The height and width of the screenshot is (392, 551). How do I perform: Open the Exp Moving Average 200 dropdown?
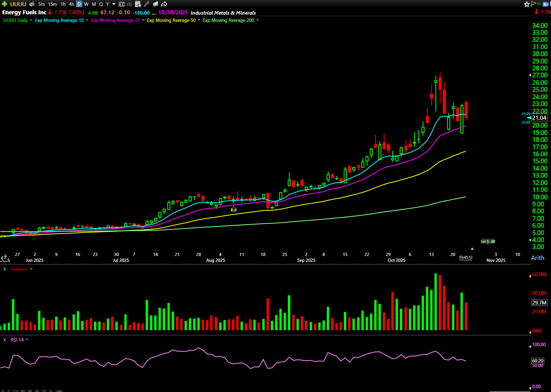[x=257, y=20]
